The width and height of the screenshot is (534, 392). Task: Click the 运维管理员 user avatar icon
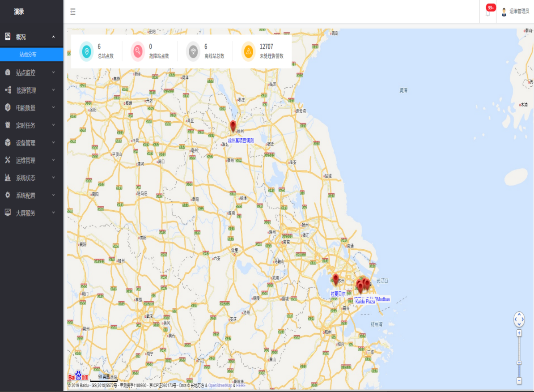(504, 12)
